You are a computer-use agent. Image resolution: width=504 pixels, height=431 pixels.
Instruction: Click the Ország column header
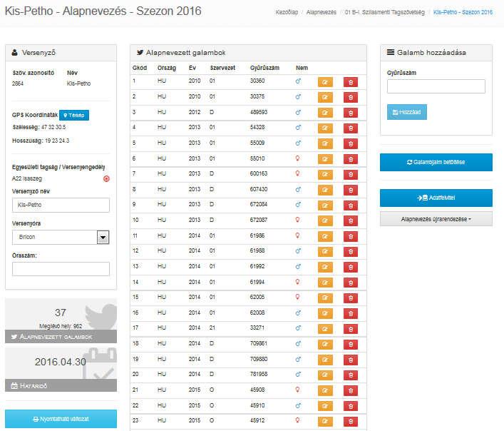pos(167,68)
